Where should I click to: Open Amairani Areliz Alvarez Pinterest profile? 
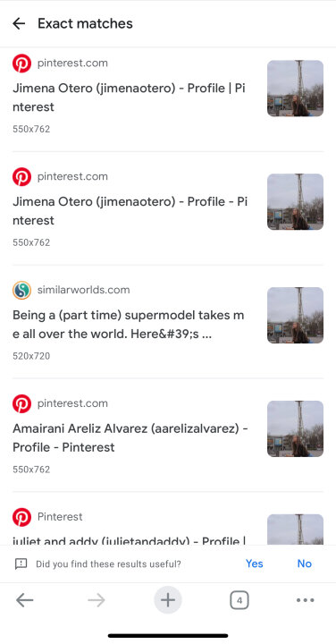(x=130, y=437)
